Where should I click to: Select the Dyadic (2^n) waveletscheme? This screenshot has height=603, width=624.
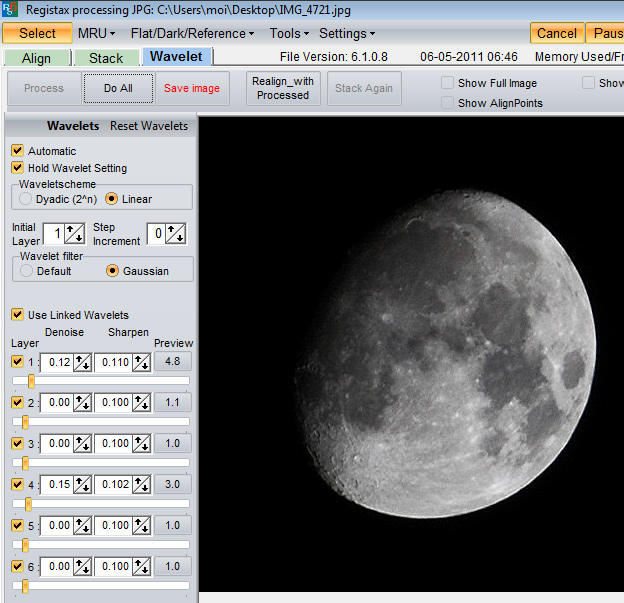coord(26,199)
